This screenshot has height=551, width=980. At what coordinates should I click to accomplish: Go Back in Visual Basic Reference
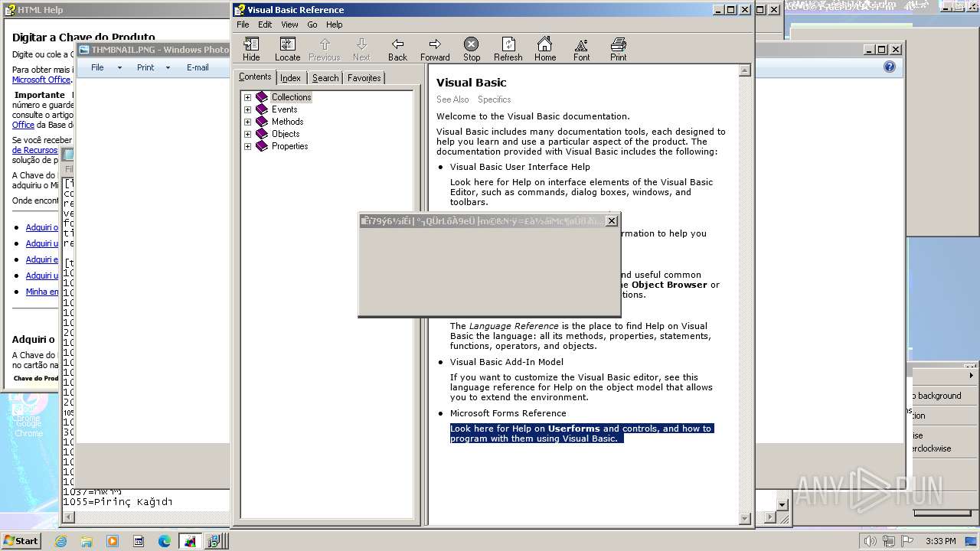(397, 49)
